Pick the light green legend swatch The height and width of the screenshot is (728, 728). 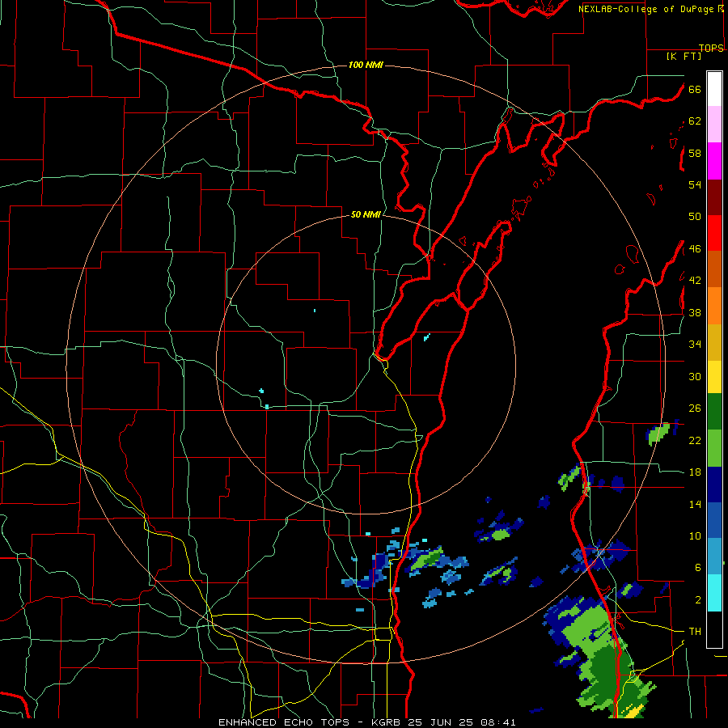pyautogui.click(x=714, y=448)
